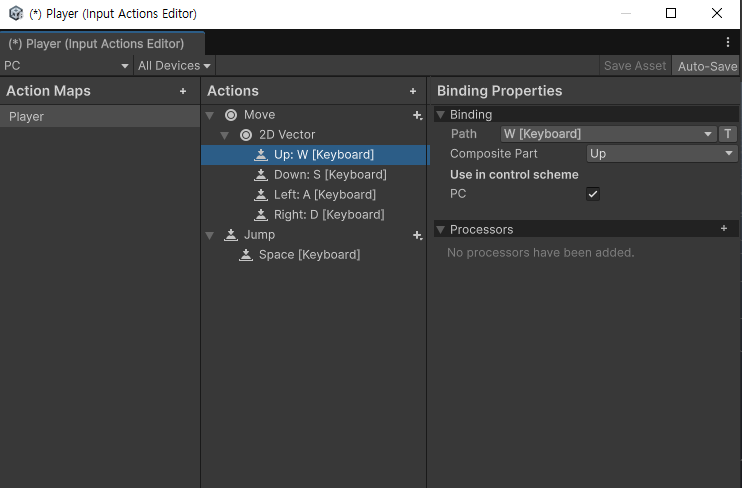
Task: Add a processor with the plus icon
Action: pos(724,229)
